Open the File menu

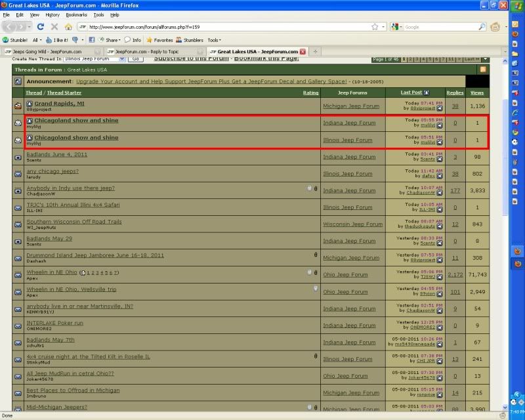click(x=6, y=14)
